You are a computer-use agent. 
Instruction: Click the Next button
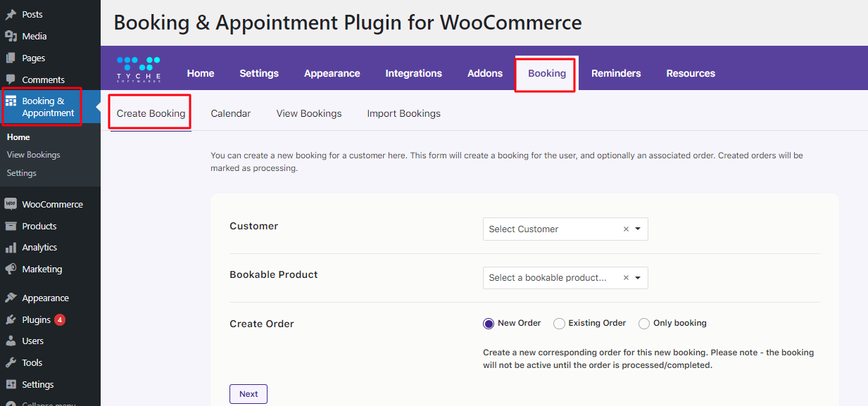(249, 394)
